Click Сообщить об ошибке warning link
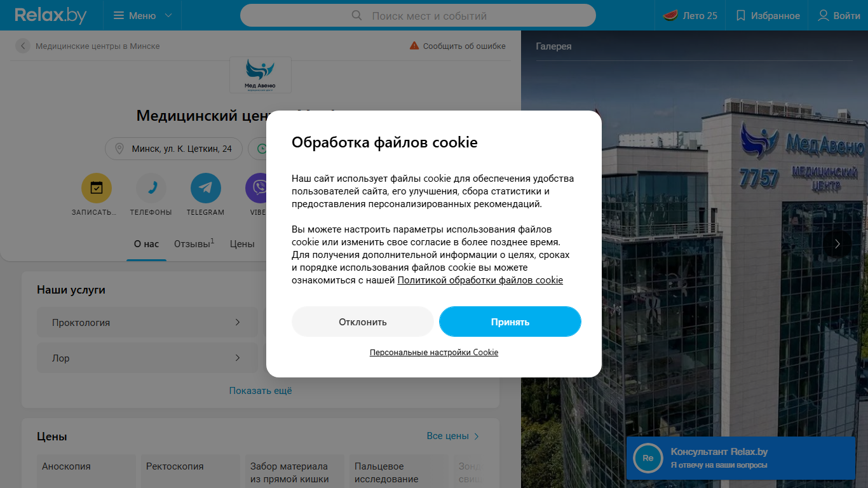Screen dimensions: 868x488 click(x=458, y=46)
